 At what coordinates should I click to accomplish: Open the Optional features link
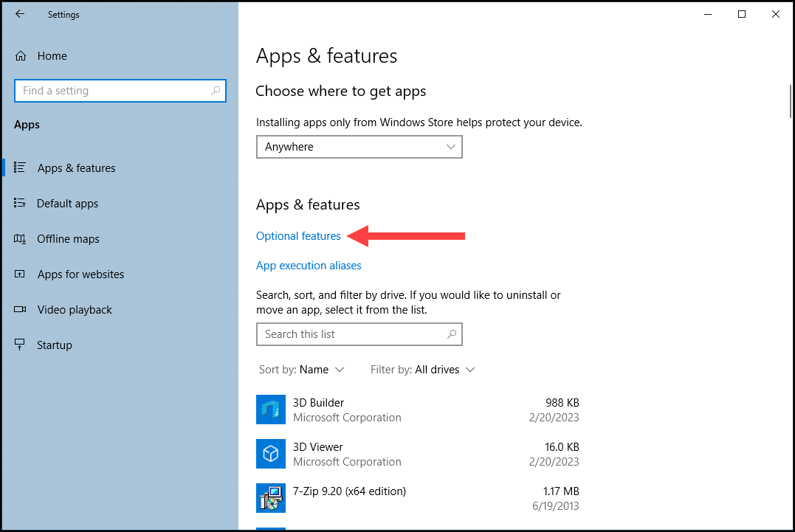tap(298, 236)
